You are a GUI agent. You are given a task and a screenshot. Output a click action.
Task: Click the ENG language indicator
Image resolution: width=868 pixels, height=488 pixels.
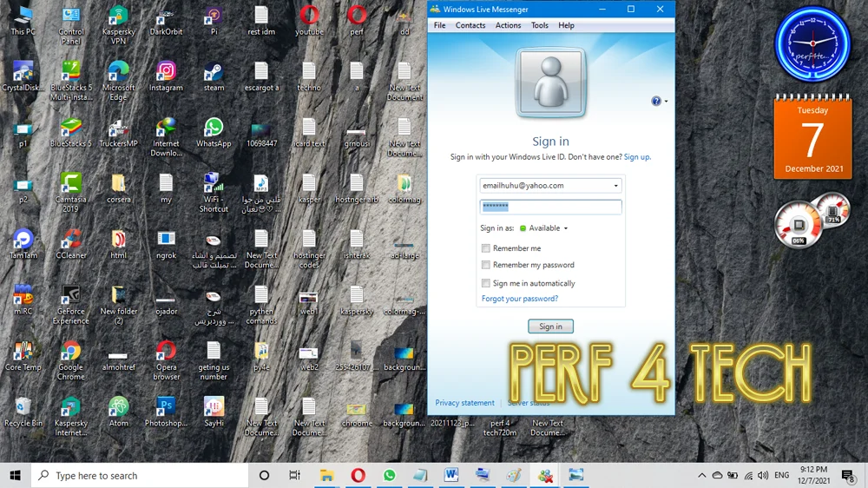(x=782, y=475)
